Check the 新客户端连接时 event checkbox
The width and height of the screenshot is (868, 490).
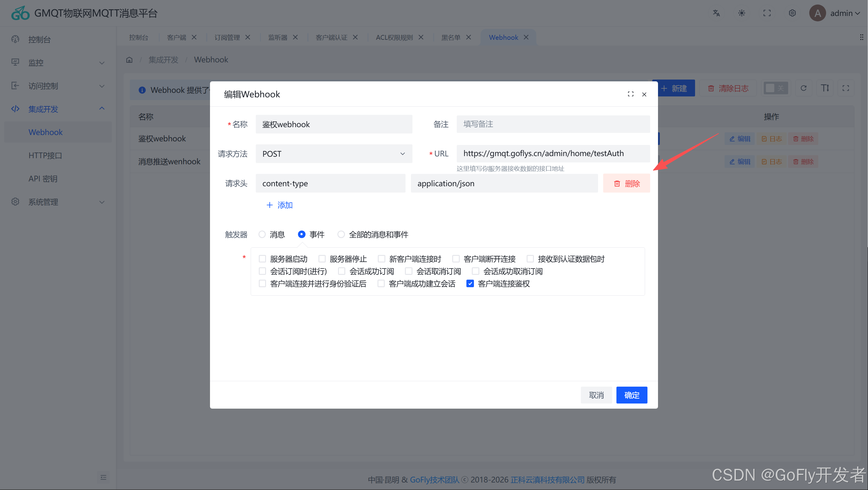(x=381, y=259)
